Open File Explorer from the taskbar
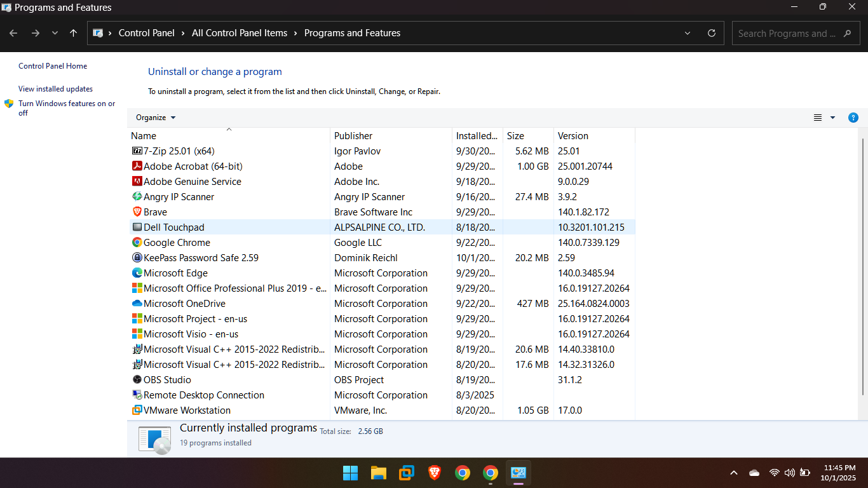Image resolution: width=868 pixels, height=488 pixels. pyautogui.click(x=379, y=473)
